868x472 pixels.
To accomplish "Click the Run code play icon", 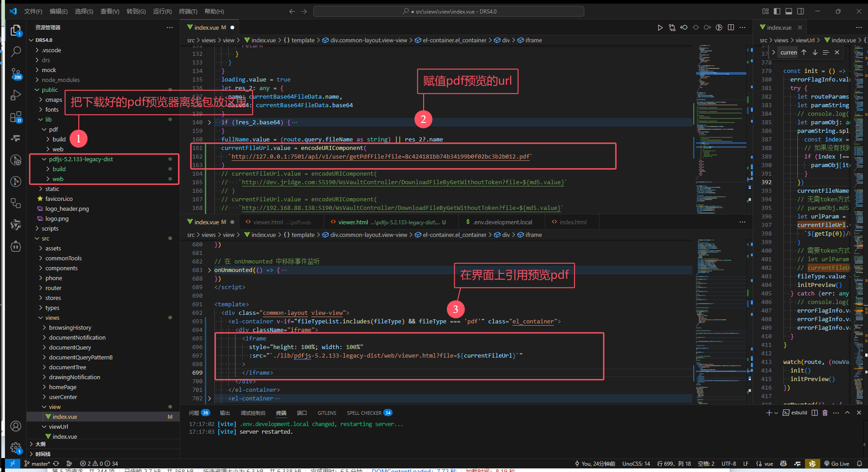I will tap(660, 27).
